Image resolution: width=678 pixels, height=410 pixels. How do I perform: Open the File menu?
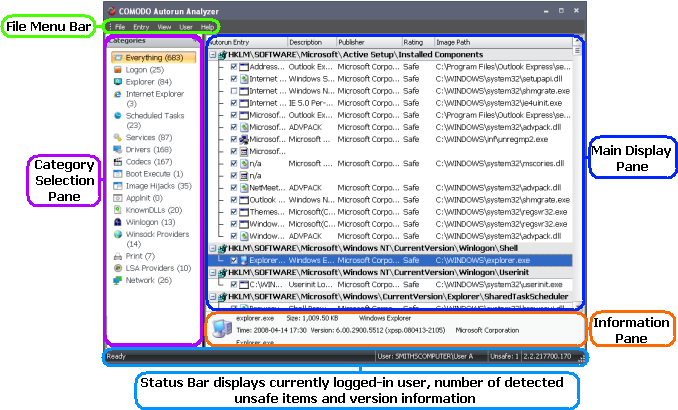(x=120, y=27)
